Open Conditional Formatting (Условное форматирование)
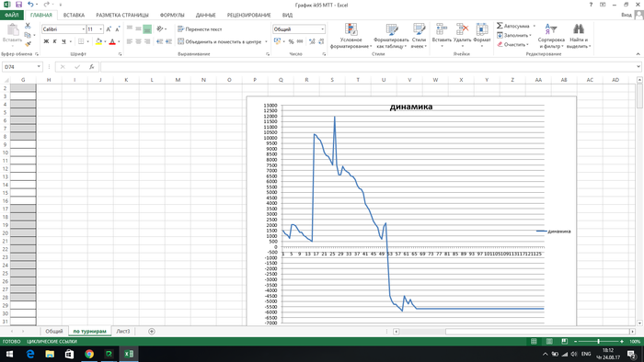Viewport: 644px width, 362px height. coord(351,36)
